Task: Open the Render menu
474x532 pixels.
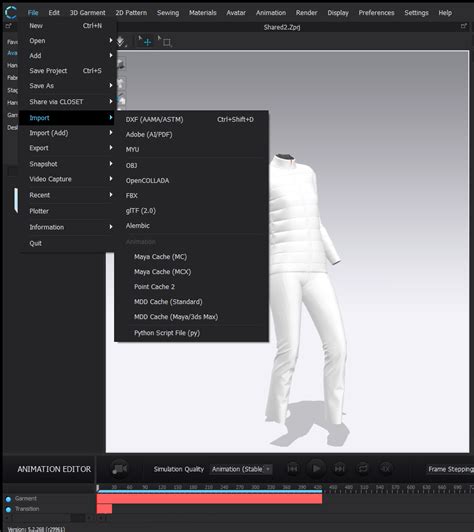Action: tap(306, 13)
